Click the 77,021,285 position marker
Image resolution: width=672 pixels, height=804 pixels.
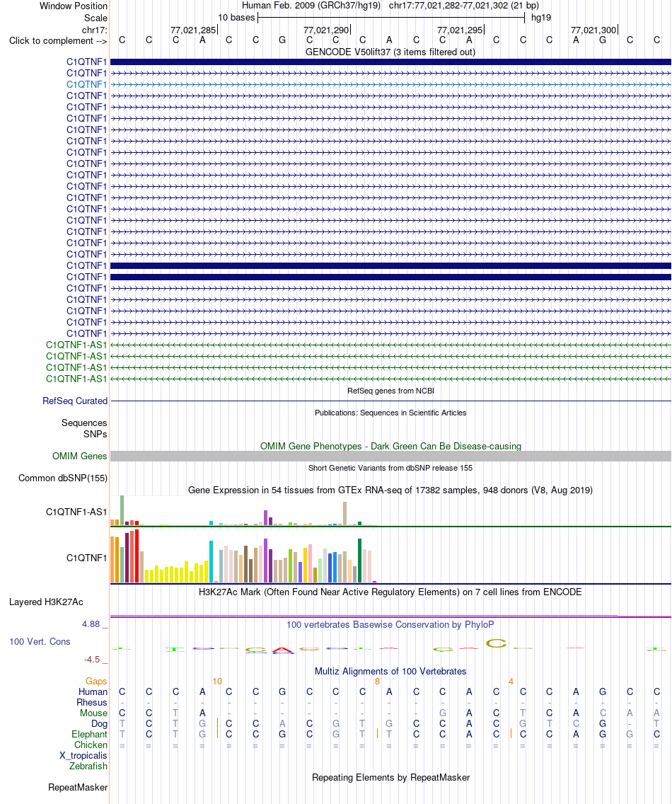[x=193, y=30]
